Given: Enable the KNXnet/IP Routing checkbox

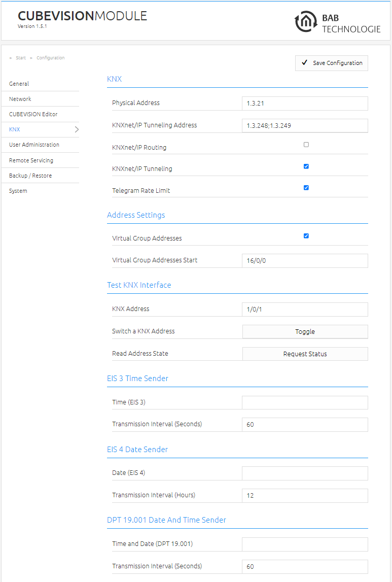Looking at the screenshot, I should pos(306,145).
